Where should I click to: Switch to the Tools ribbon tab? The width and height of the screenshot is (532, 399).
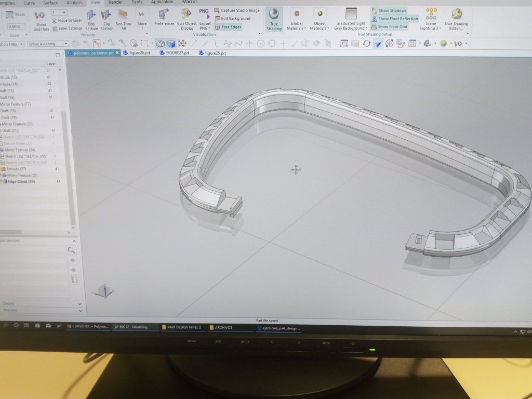click(x=137, y=2)
